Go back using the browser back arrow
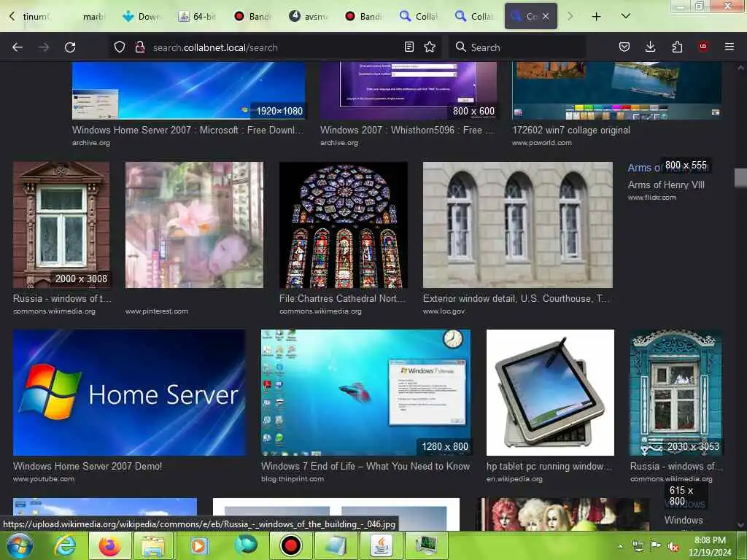Screen dimensions: 747x560 [x=18, y=47]
